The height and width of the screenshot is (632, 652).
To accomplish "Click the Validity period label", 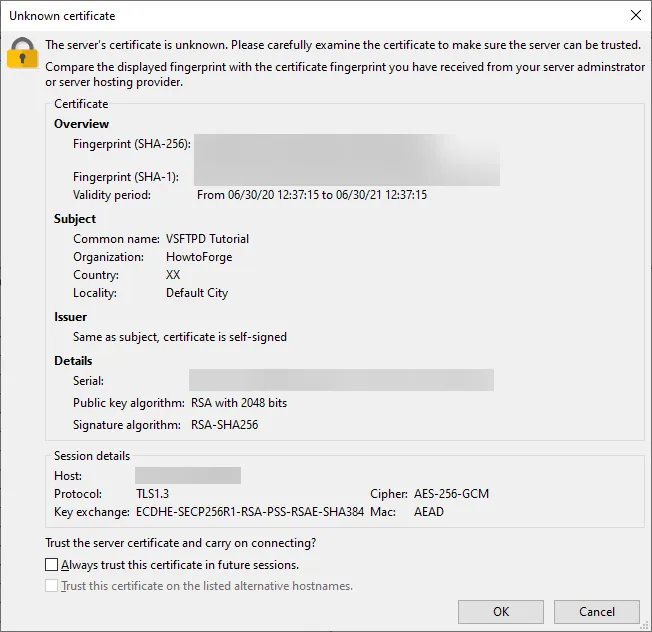I will tap(112, 195).
